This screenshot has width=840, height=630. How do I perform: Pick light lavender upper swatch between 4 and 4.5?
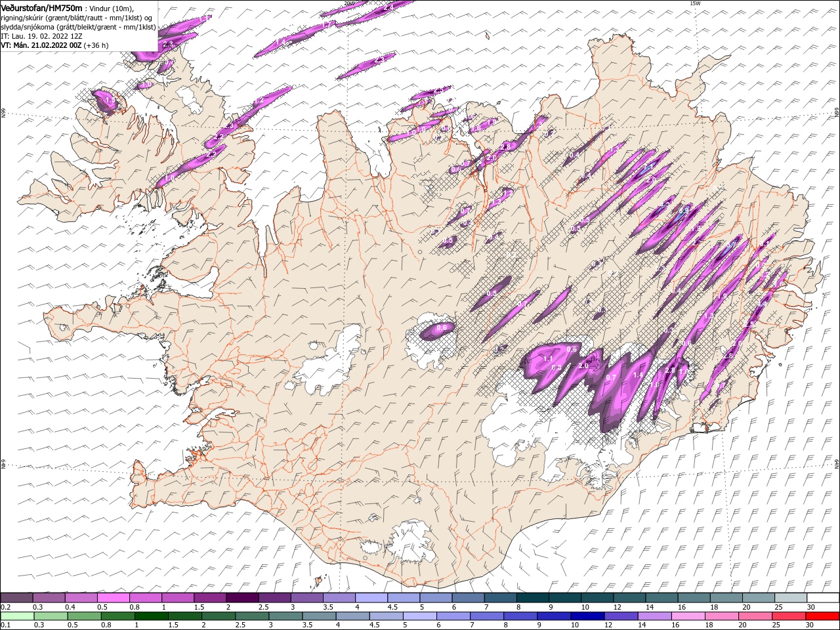(371, 597)
